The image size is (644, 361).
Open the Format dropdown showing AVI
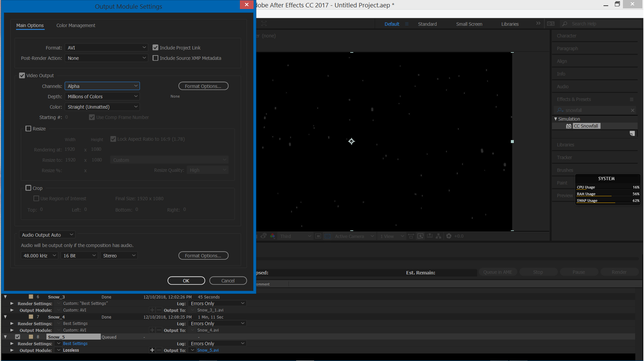106,47
